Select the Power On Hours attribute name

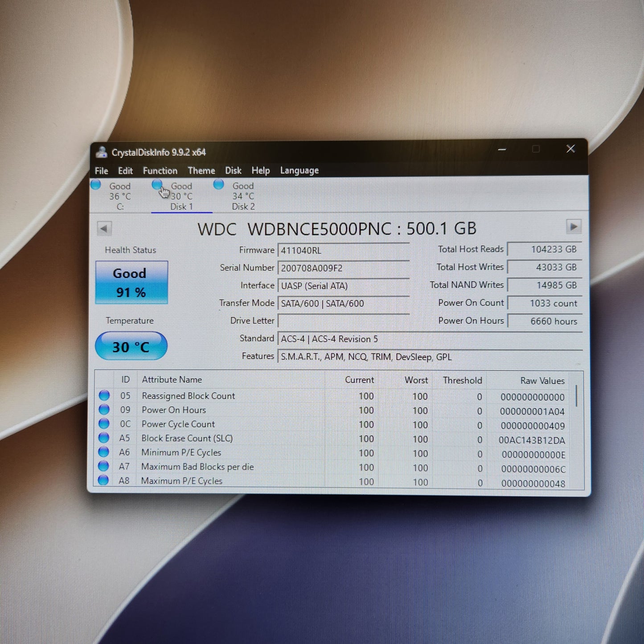[174, 410]
